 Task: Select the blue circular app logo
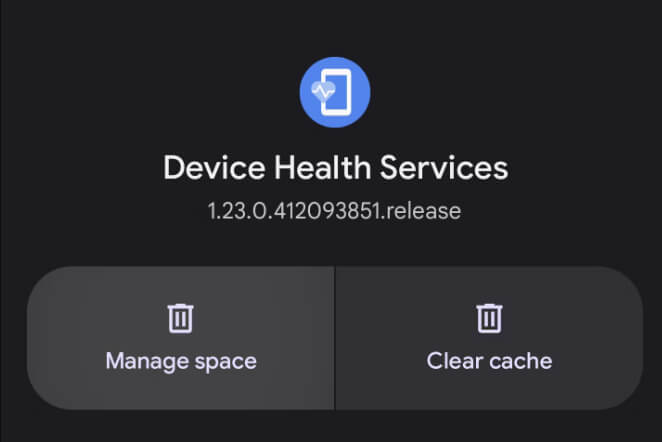pos(335,92)
